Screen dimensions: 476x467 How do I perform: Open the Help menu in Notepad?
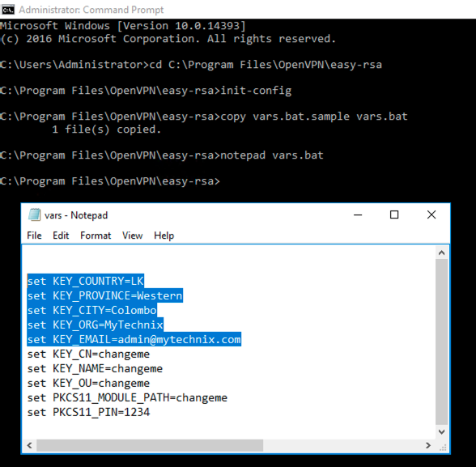tap(164, 236)
